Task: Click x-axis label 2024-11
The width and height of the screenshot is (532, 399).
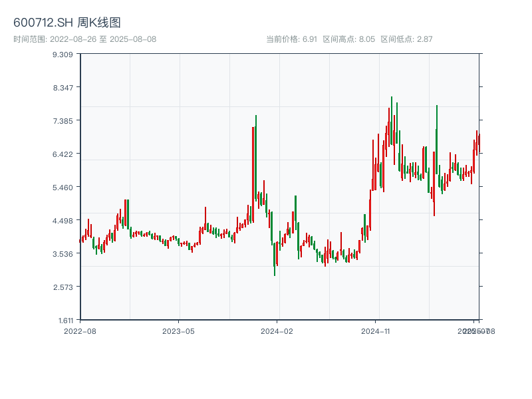Action: pos(375,331)
